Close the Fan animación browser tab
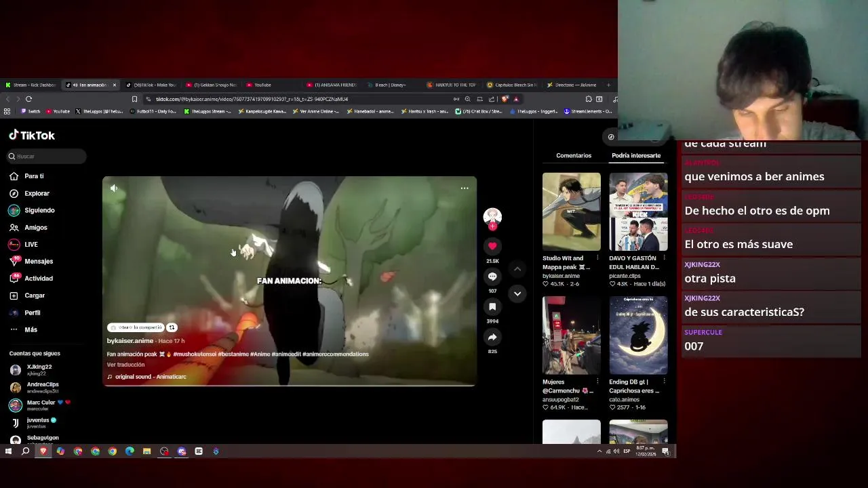The image size is (868, 488). pos(114,85)
